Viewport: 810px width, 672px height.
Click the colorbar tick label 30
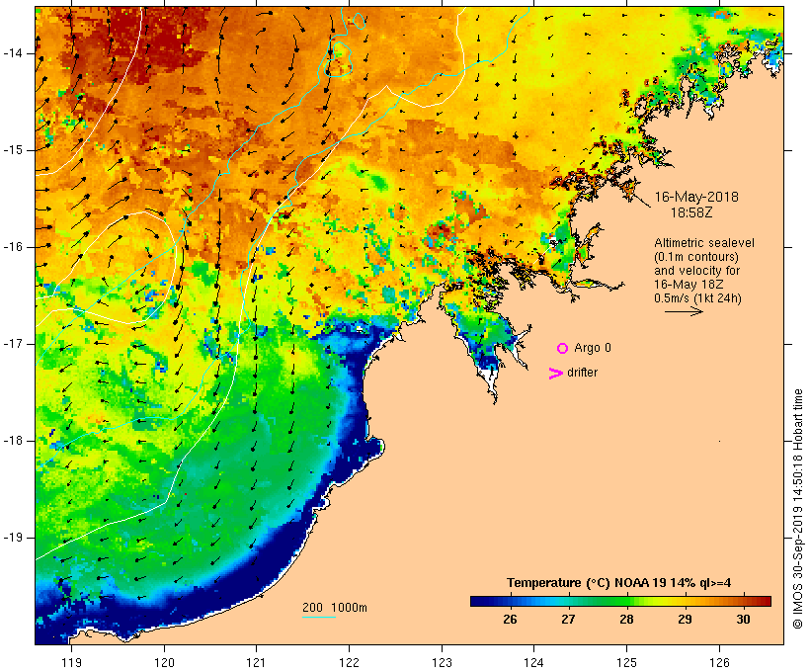pyautogui.click(x=743, y=620)
